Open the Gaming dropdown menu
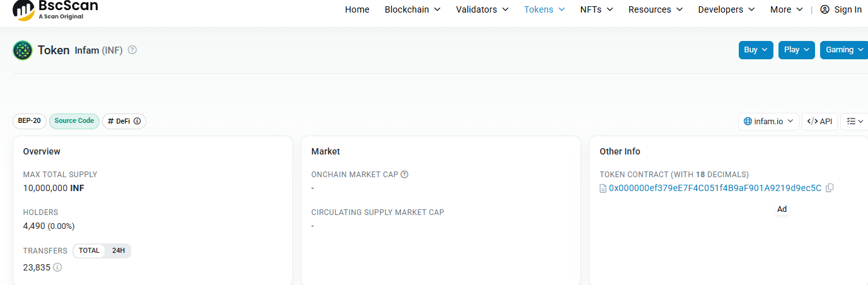 pos(844,50)
